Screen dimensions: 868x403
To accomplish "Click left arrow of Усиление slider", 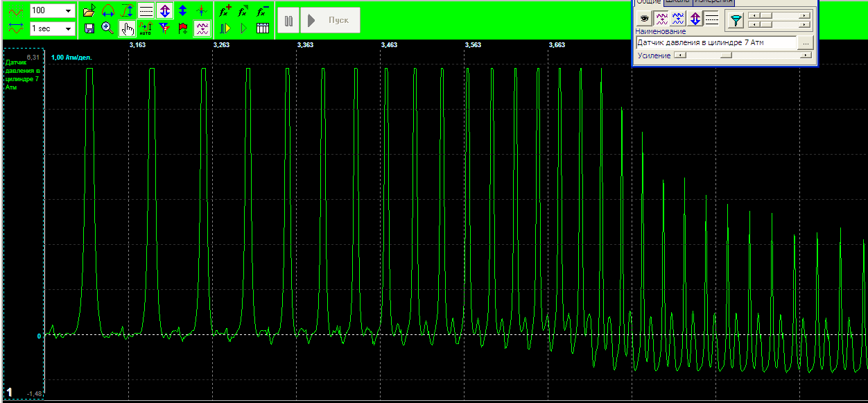I will pos(679,56).
